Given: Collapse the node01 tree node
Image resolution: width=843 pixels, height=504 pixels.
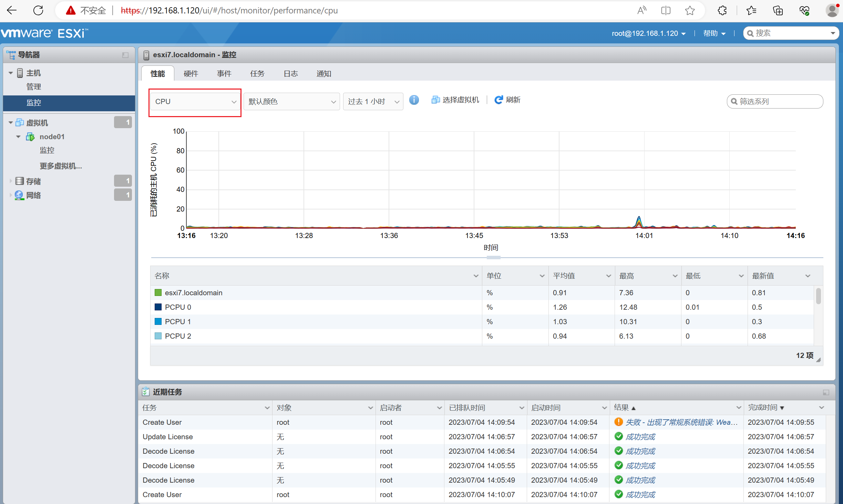Looking at the screenshot, I should coord(18,137).
